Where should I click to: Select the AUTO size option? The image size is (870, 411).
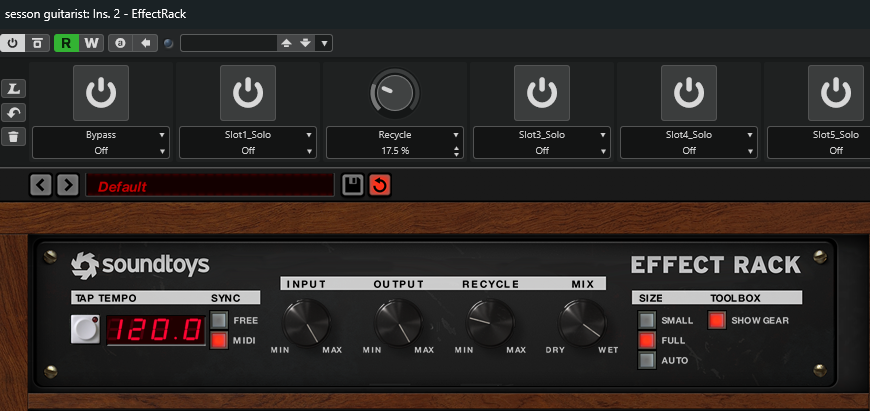click(x=647, y=360)
